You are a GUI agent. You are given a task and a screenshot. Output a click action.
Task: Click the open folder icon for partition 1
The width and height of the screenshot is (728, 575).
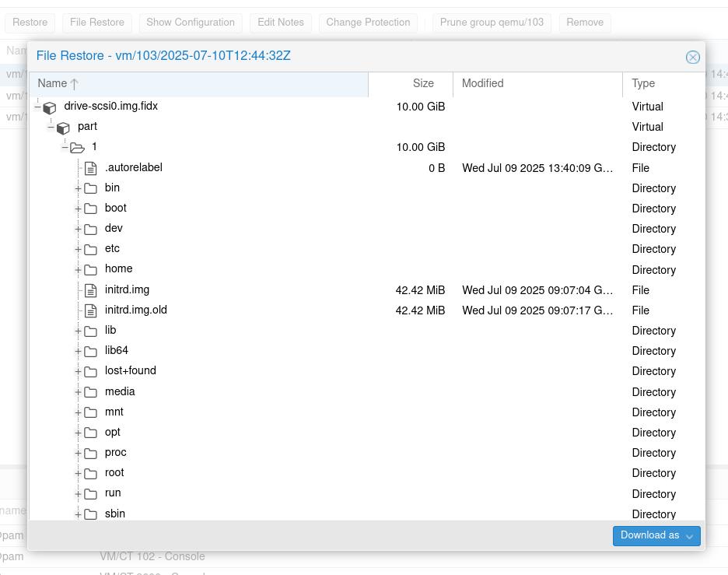pos(77,147)
